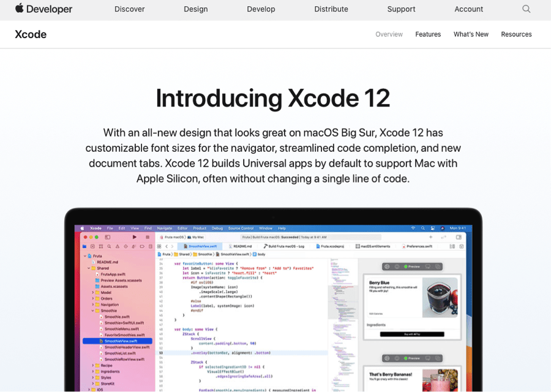Select the Report navigator icon

coord(151,246)
